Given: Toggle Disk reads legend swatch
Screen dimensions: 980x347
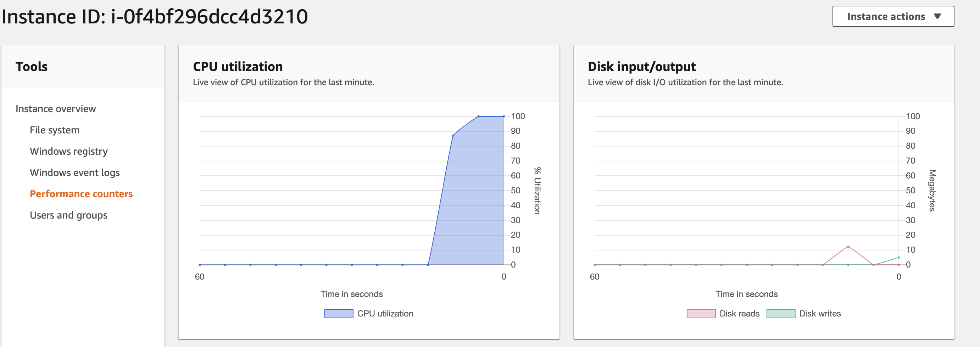Looking at the screenshot, I should pos(701,314).
